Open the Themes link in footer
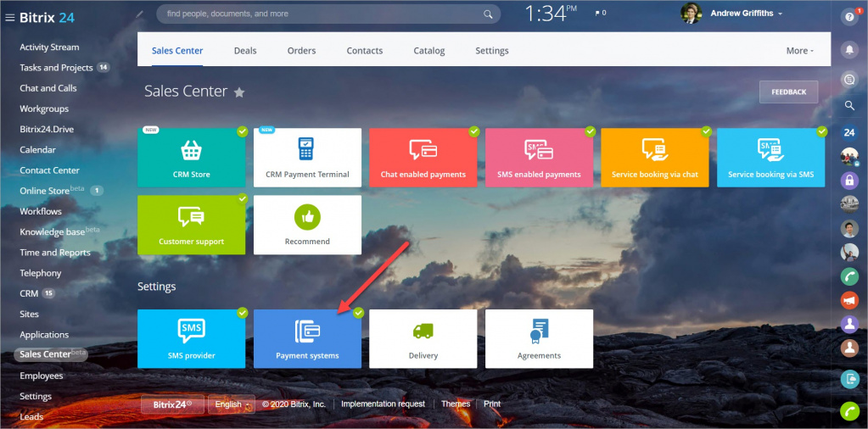The width and height of the screenshot is (868, 429). 456,404
